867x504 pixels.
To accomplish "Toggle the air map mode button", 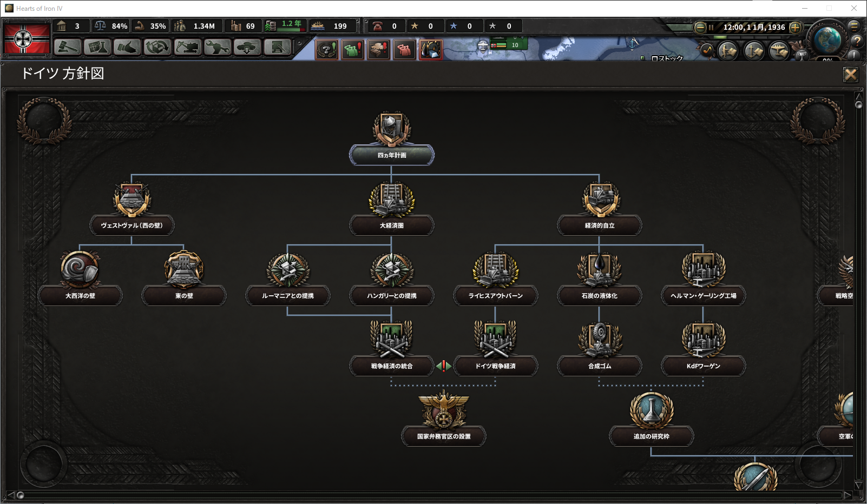I will (779, 51).
